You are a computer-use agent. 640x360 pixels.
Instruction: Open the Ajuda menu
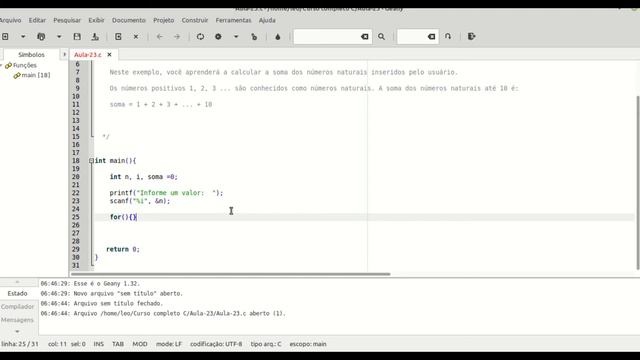(x=267, y=20)
